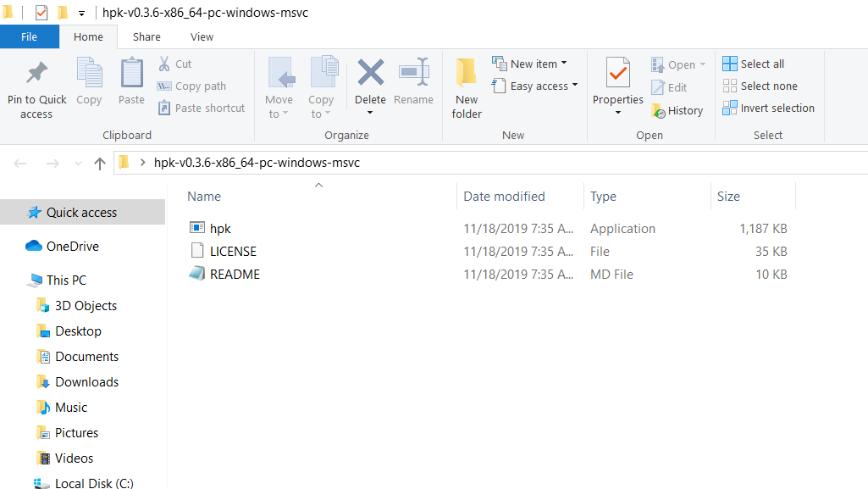The height and width of the screenshot is (489, 868).
Task: Click Select all
Action: pos(754,64)
